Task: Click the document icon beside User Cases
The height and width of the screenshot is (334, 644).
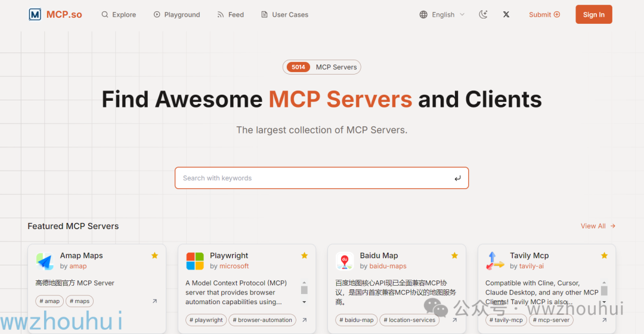Action: click(264, 14)
